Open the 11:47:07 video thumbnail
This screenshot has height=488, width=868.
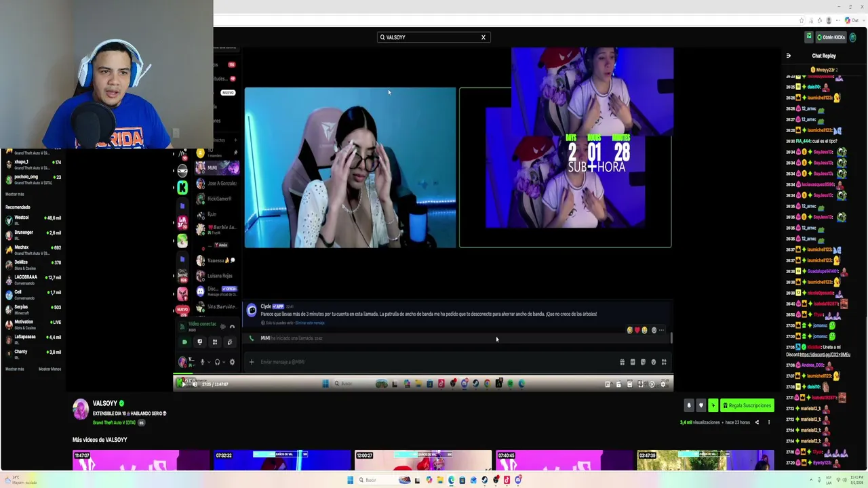click(141, 461)
